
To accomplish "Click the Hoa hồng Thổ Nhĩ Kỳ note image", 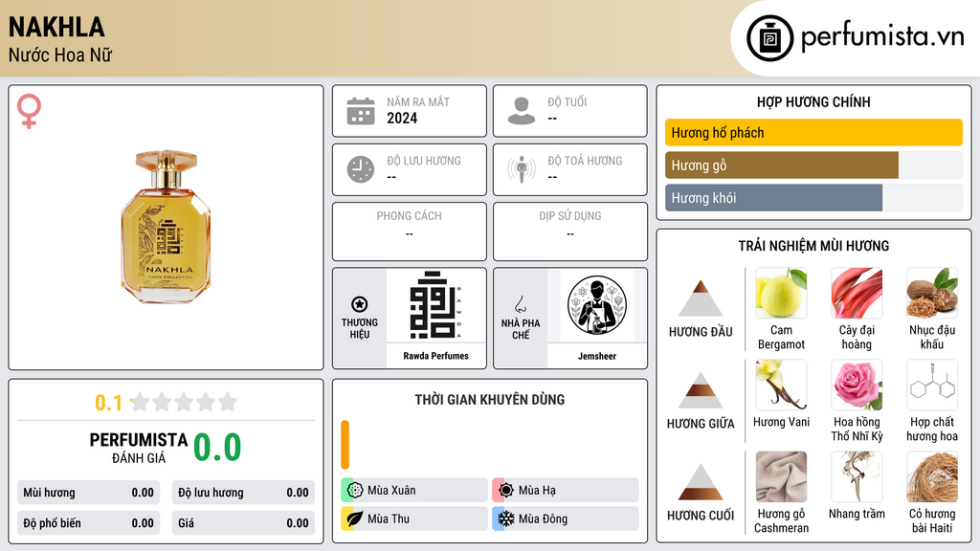I will coord(857,386).
